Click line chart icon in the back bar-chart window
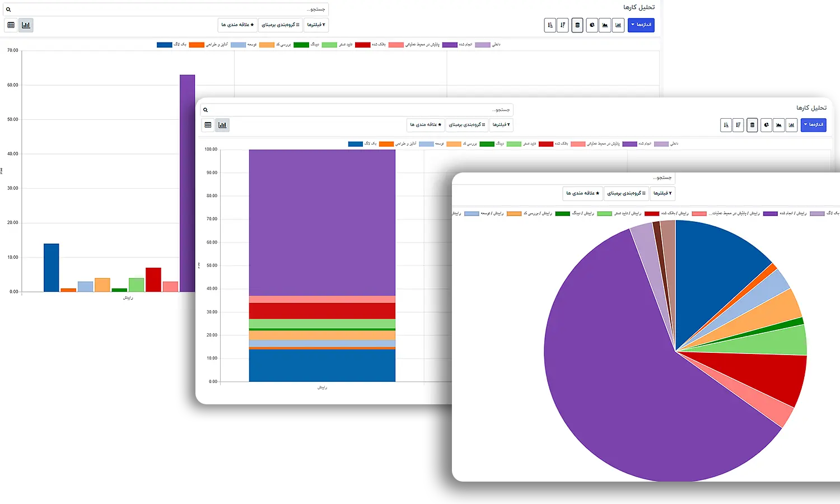 point(605,25)
